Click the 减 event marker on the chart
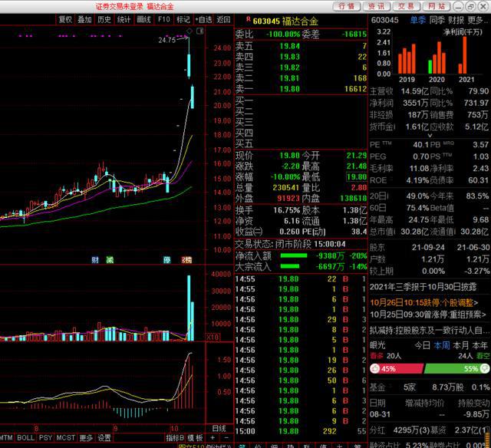This screenshot has height=448, width=491. coord(110,260)
